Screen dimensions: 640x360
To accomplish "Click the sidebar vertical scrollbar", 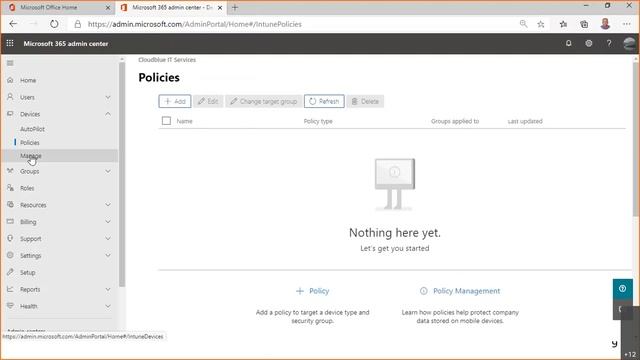I will [x=122, y=176].
